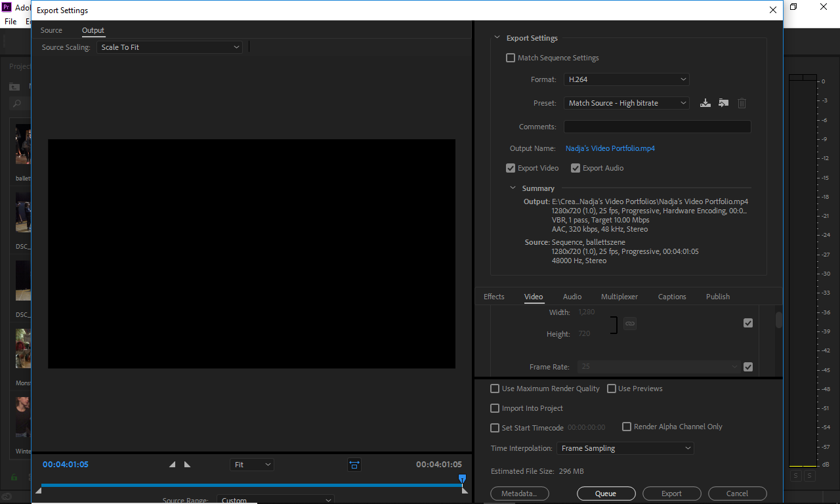Switch to the Source tab
This screenshot has width=840, height=504.
click(51, 30)
